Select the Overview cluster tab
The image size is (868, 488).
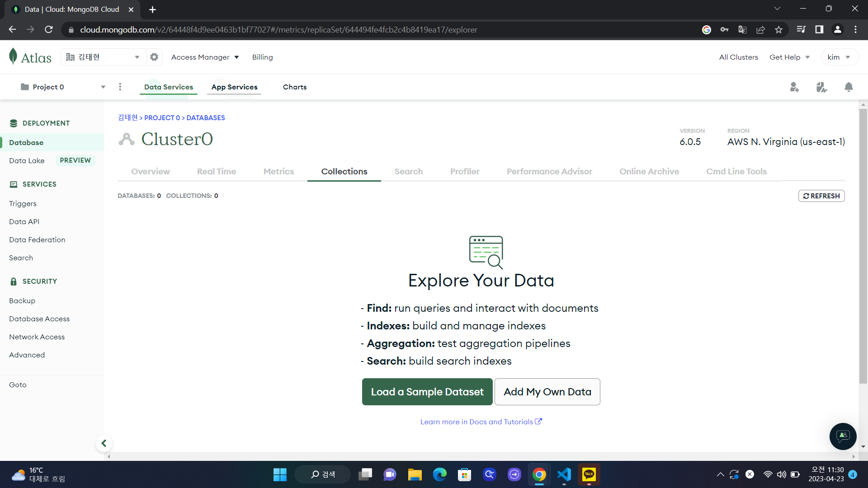click(151, 171)
